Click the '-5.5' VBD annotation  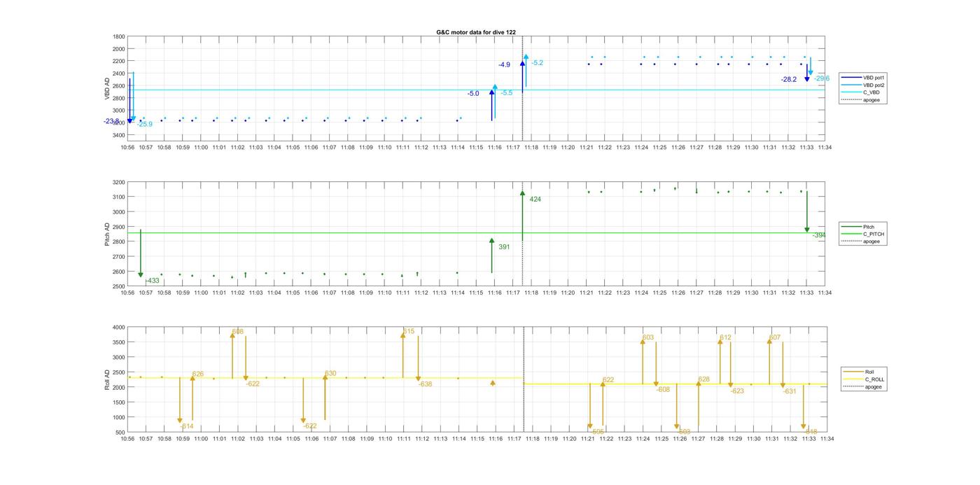coord(506,93)
